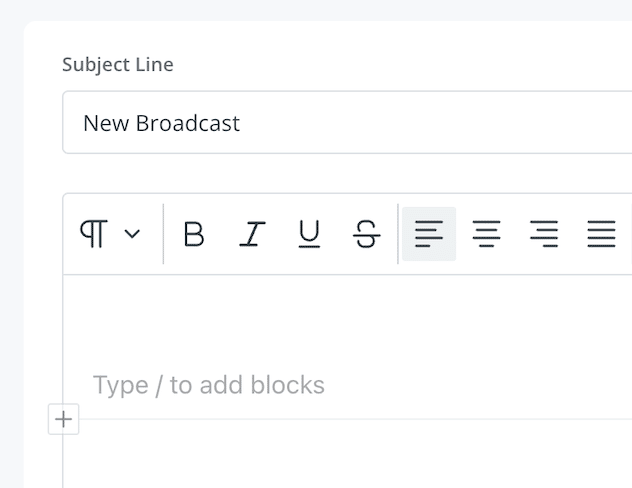
Task: Apply italic formatting
Action: 252,234
